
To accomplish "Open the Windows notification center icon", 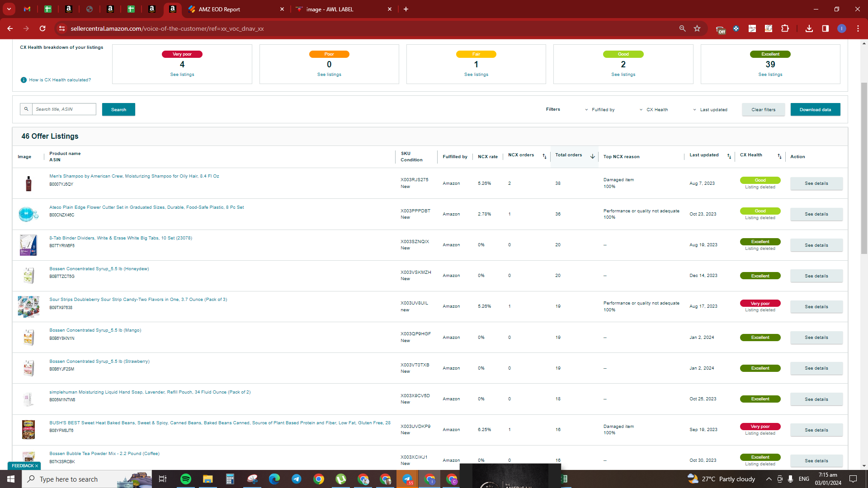I will pyautogui.click(x=853, y=479).
